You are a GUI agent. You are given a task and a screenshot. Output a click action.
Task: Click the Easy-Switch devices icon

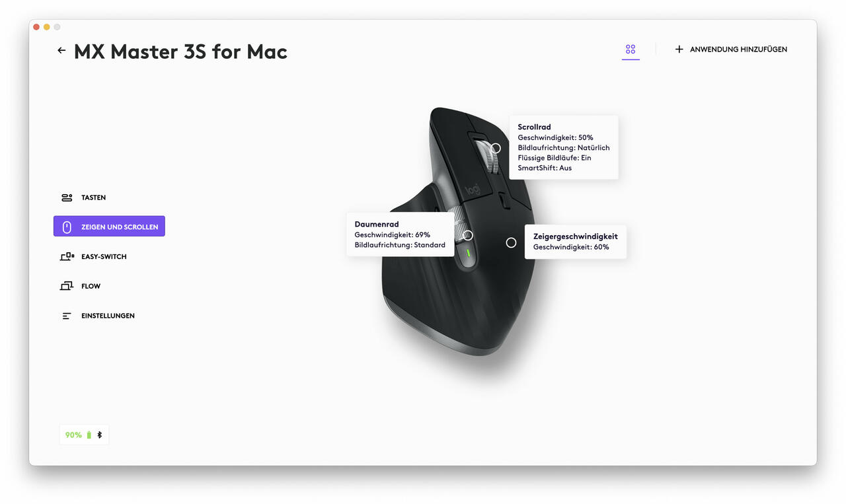[67, 256]
